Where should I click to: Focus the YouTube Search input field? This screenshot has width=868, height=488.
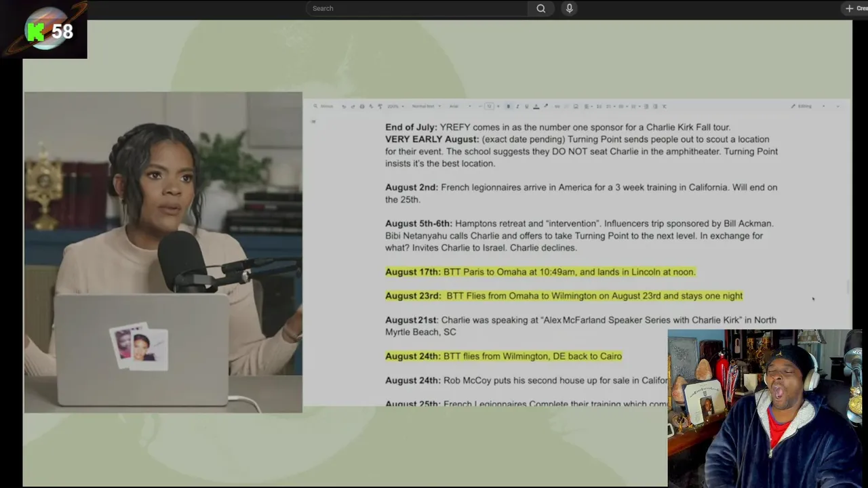click(x=416, y=8)
